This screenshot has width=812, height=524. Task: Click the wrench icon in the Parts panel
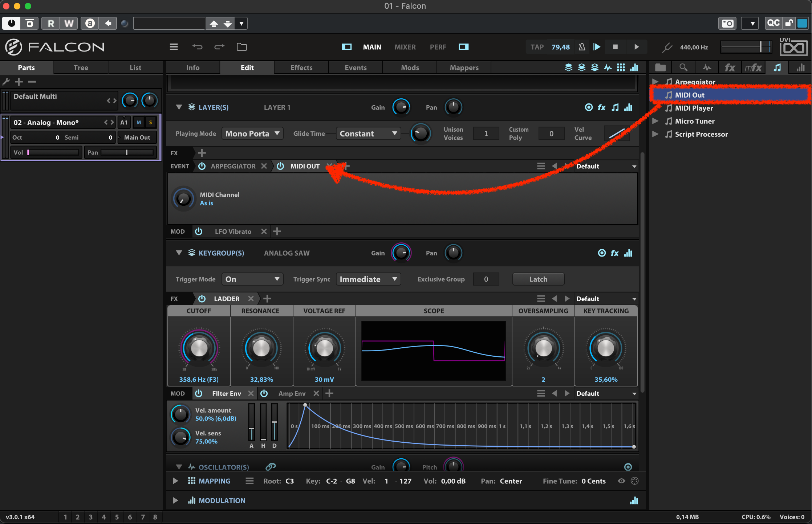point(6,82)
